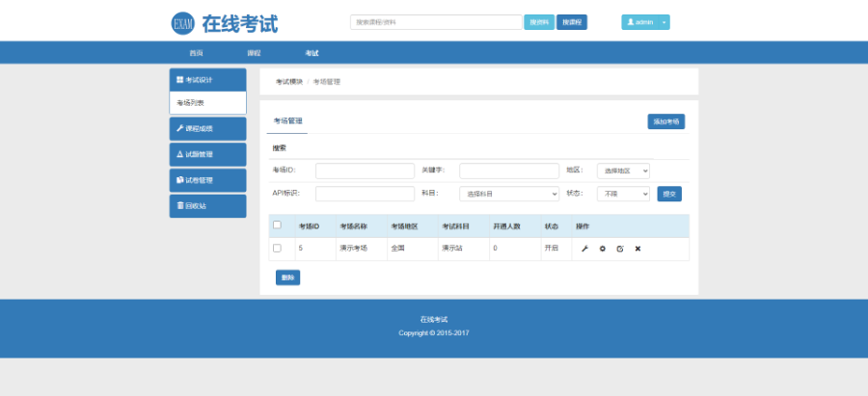Click the EXAM round logo icon
Screen dimensions: 868x396
pos(182,23)
